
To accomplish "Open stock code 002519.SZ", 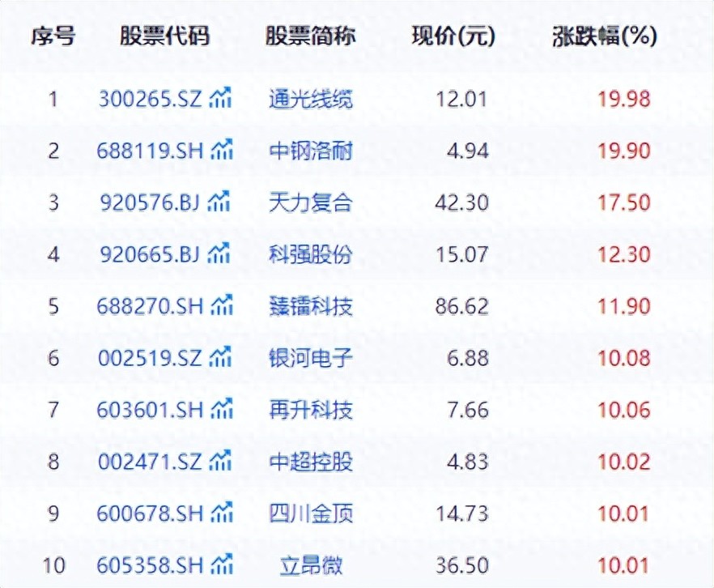I will (x=150, y=359).
